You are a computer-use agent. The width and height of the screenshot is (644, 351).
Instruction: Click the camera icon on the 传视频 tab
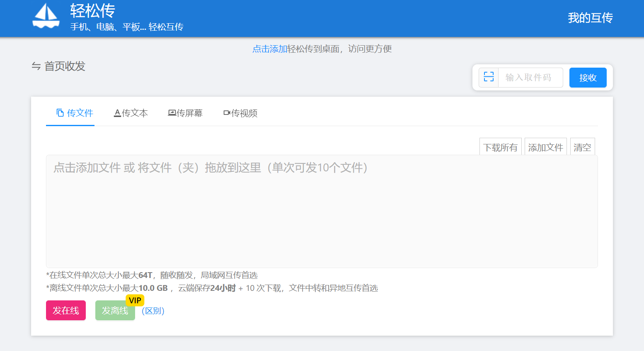[x=227, y=113]
